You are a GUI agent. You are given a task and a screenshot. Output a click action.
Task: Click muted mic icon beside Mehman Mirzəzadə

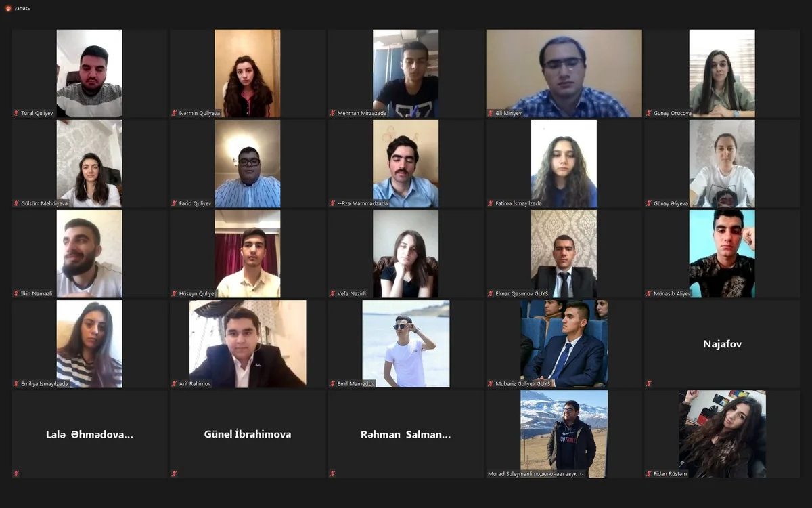coord(333,113)
